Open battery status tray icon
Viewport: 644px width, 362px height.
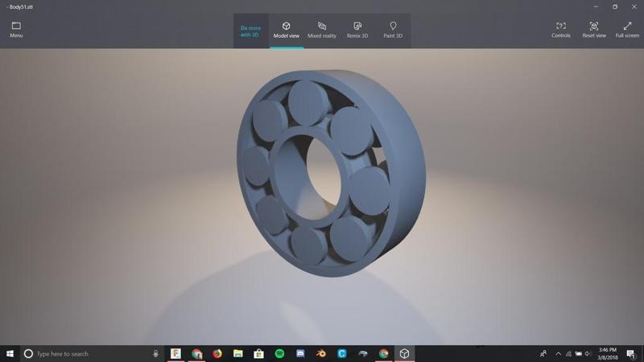[x=578, y=353]
